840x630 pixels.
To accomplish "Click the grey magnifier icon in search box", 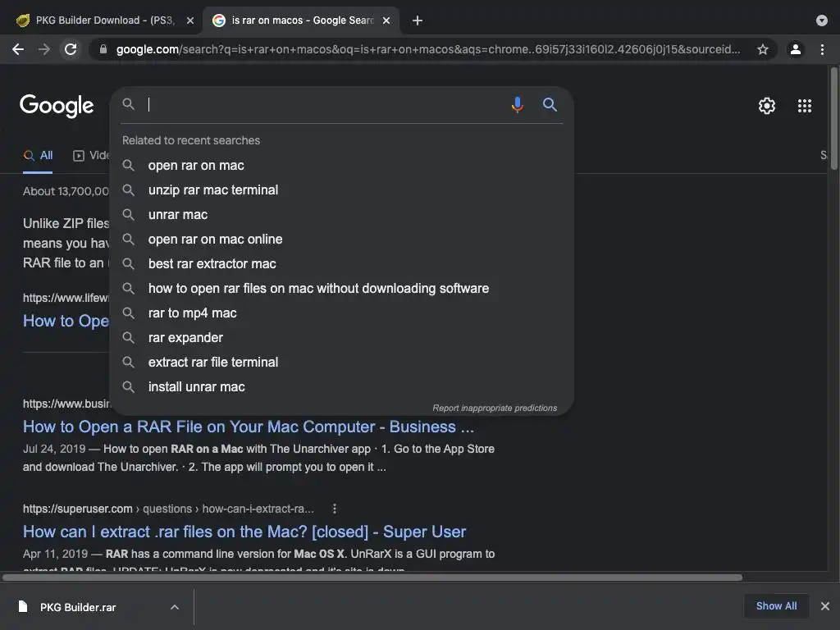I will 128,104.
